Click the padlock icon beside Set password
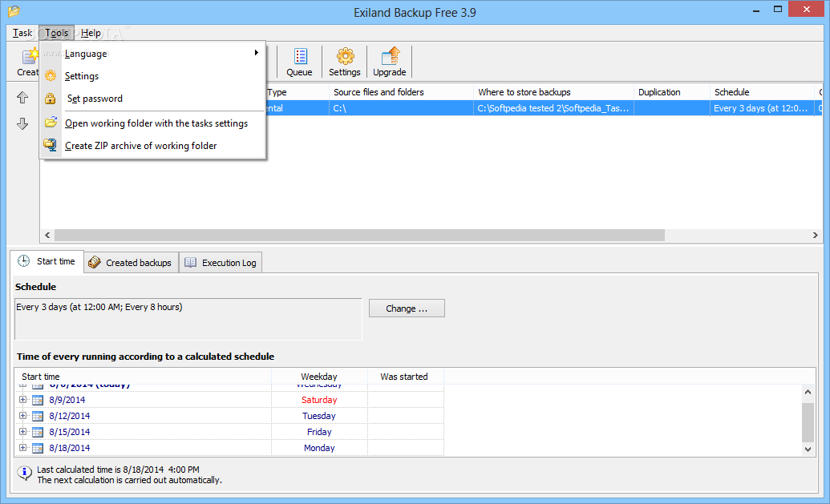Screen dimensions: 830x504 pos(51,99)
